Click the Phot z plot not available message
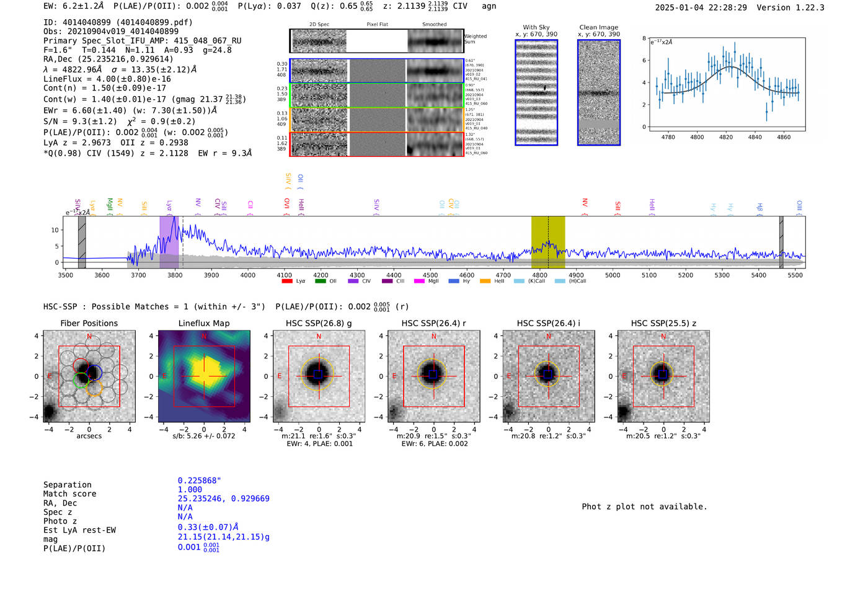This screenshot has height=591, width=868. [x=644, y=507]
